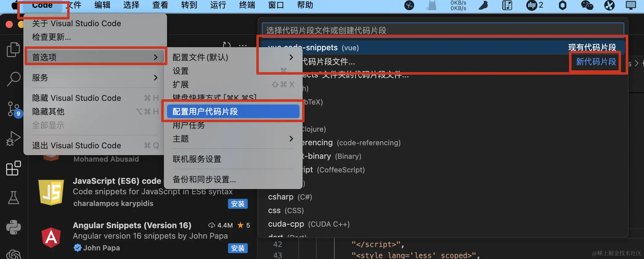Expand the 配置文件 (默认) submenu
The image size is (644, 259).
point(233,57)
